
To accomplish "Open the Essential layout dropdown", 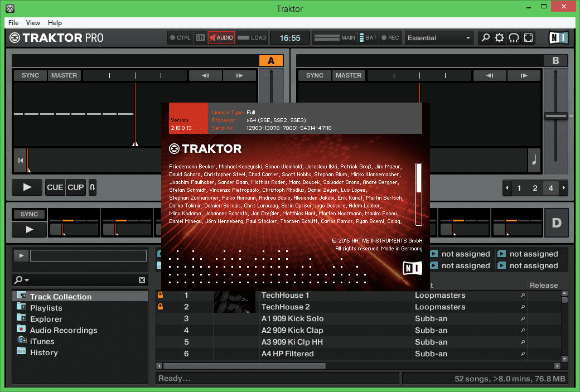I will pyautogui.click(x=439, y=38).
